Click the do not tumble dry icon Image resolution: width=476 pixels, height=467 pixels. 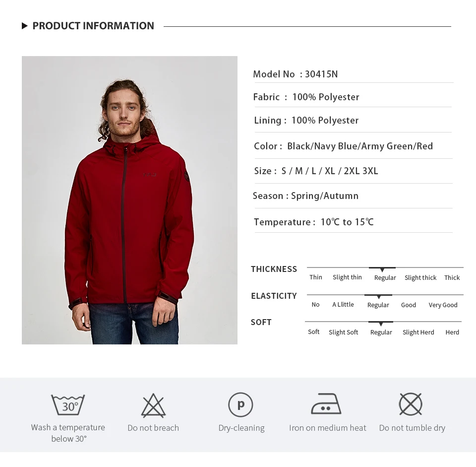point(411,404)
